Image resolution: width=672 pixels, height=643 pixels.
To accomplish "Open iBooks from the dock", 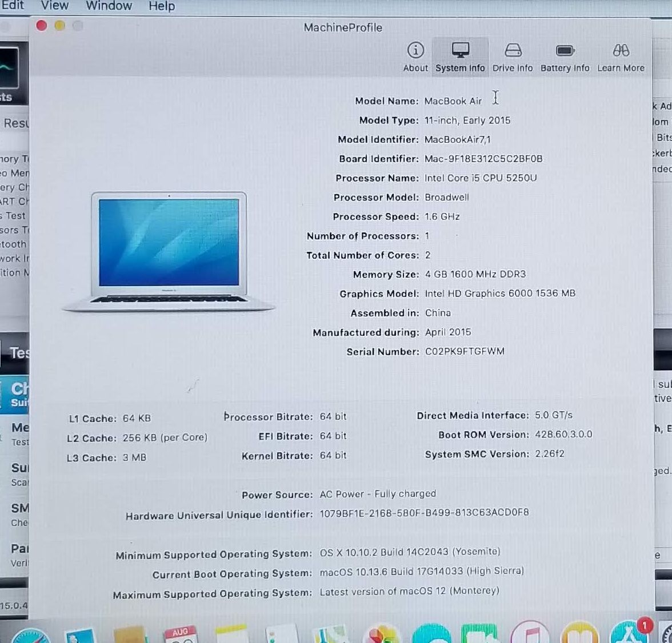I will pos(579,635).
